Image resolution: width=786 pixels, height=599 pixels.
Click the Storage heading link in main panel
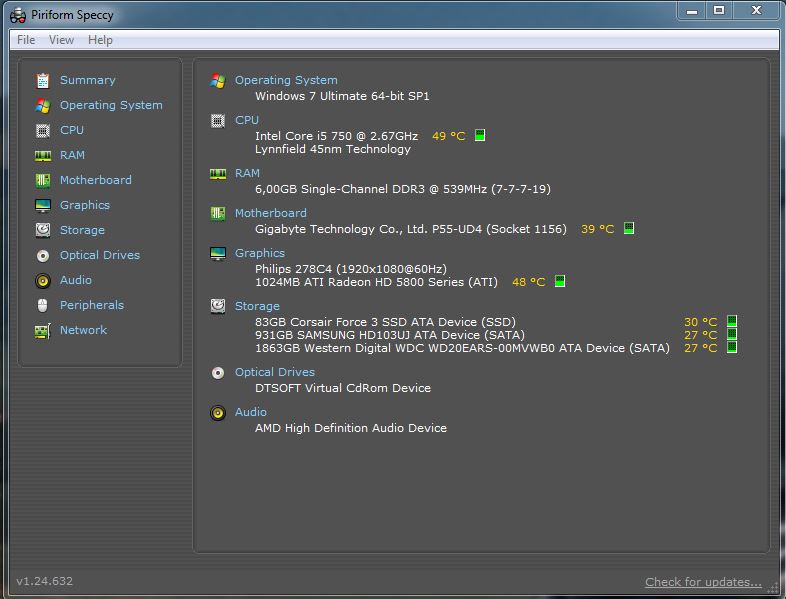click(257, 306)
